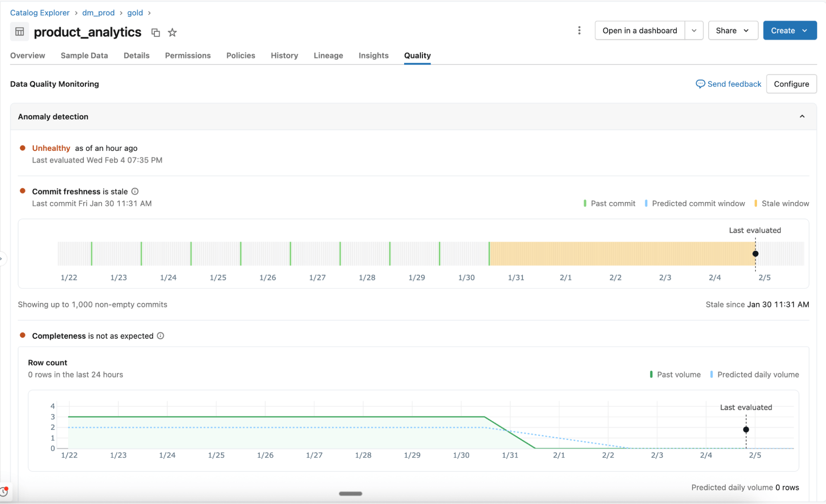This screenshot has height=504, width=826.
Task: Click the horizontal scrollbar handle at bottom
Action: pos(350,494)
